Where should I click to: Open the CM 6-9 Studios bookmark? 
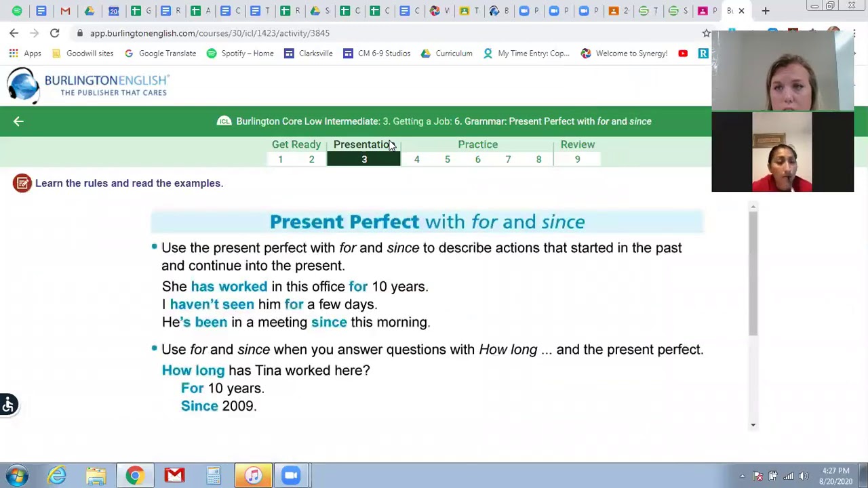coord(376,53)
